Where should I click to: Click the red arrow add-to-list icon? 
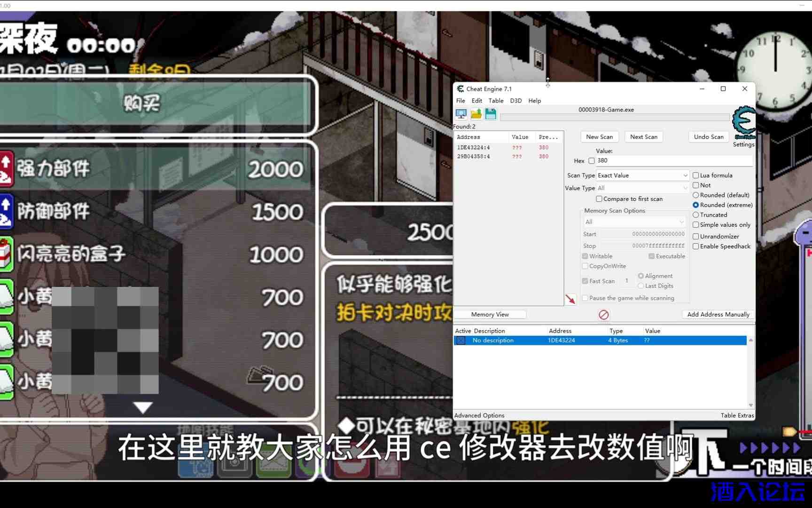570,299
